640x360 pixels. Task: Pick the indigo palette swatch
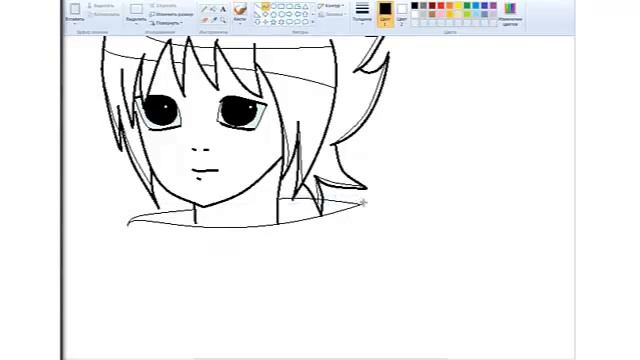pyautogui.click(x=484, y=6)
